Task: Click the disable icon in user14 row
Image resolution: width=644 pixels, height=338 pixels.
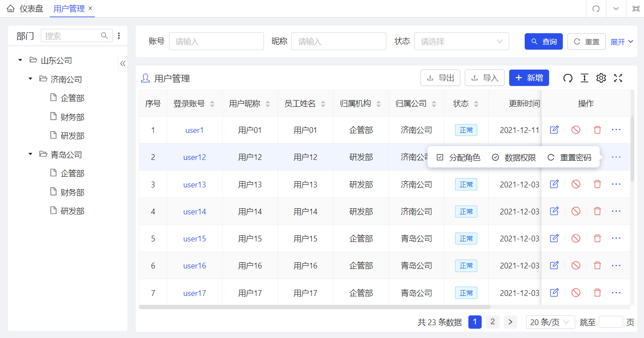Action: tap(576, 211)
